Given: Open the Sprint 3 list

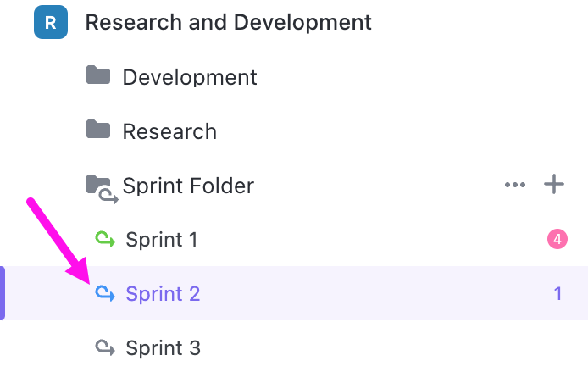Looking at the screenshot, I should click(163, 348).
